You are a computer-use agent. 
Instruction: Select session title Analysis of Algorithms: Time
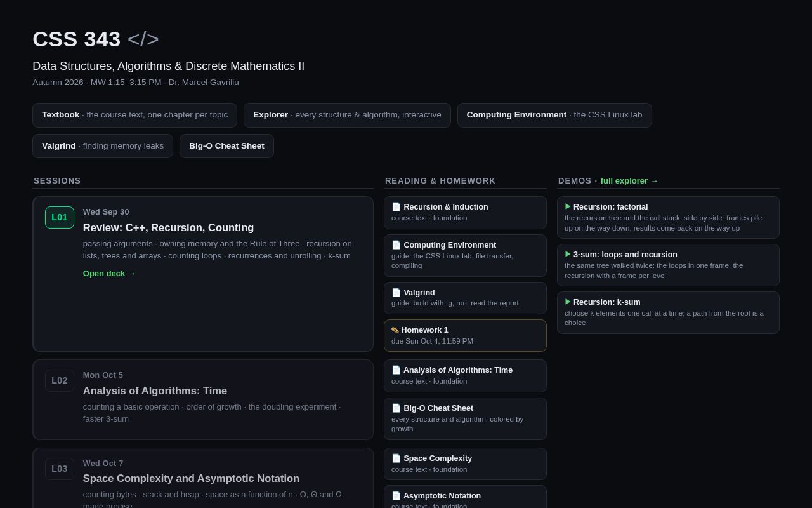tap(155, 391)
